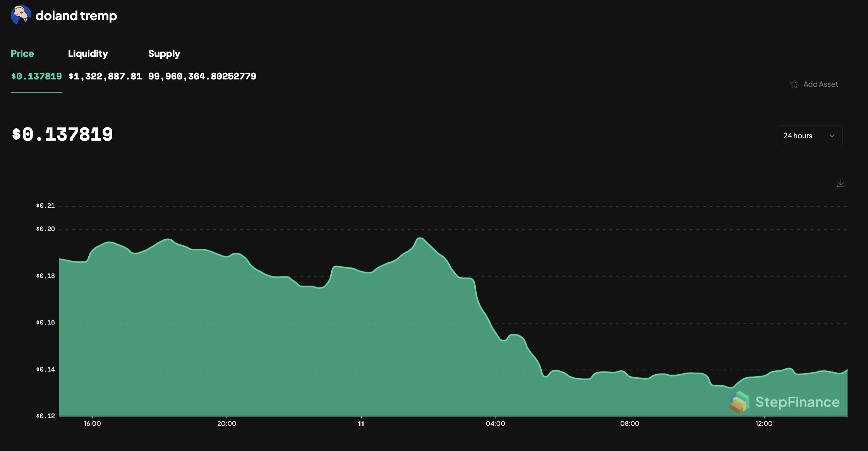This screenshot has height=451, width=868.
Task: Click the $1,322,887.81 liquidity value
Action: coord(105,76)
